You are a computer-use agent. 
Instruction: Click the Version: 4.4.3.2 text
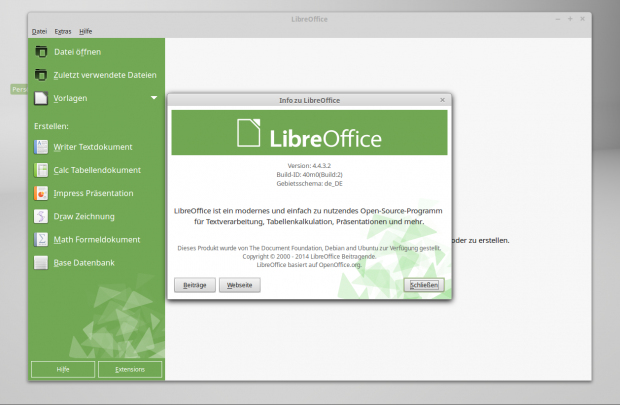(x=309, y=165)
